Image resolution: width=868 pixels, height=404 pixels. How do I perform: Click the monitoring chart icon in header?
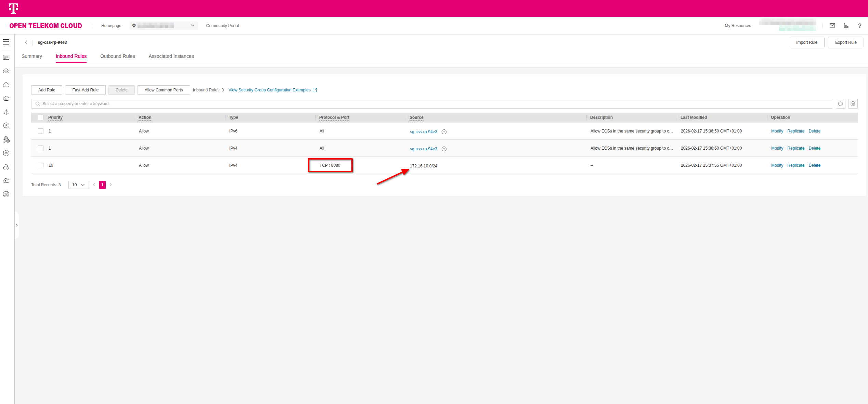pos(846,26)
